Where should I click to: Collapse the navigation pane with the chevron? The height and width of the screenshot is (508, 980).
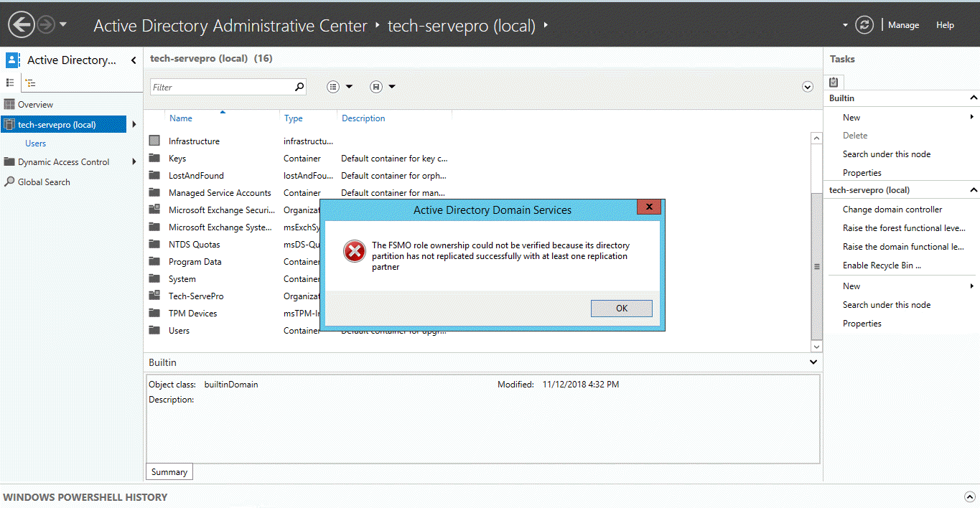(132, 60)
